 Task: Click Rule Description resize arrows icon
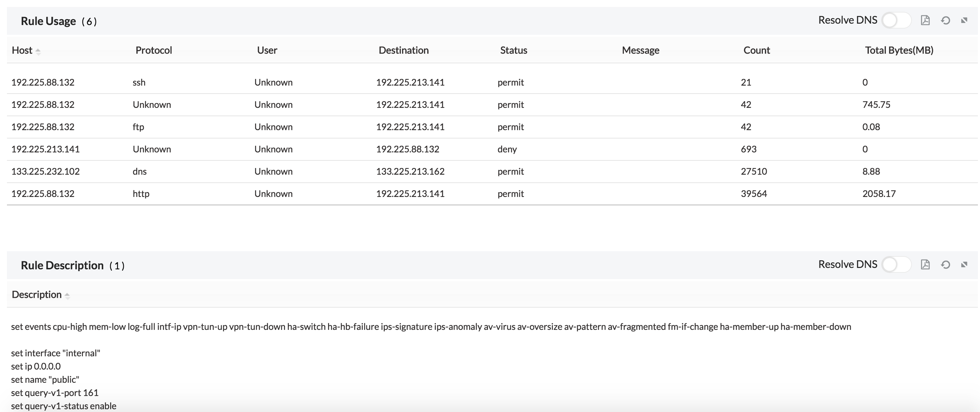[964, 265]
